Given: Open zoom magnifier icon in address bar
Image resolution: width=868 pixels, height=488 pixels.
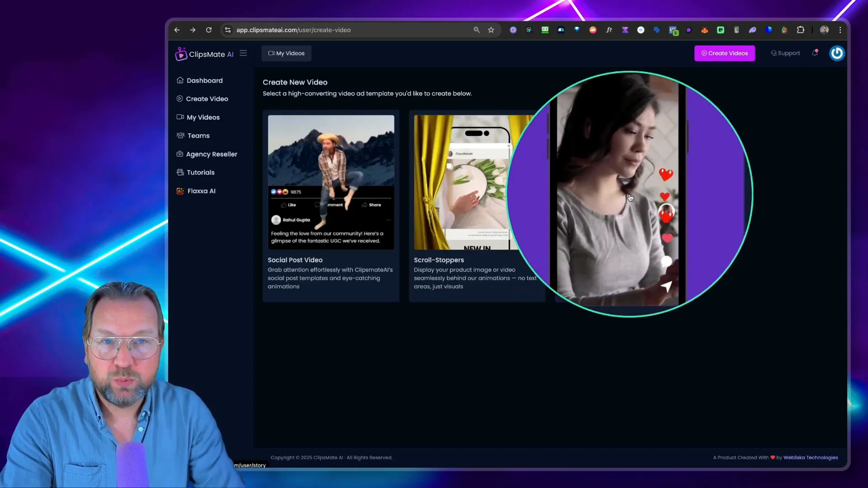Looking at the screenshot, I should (476, 30).
